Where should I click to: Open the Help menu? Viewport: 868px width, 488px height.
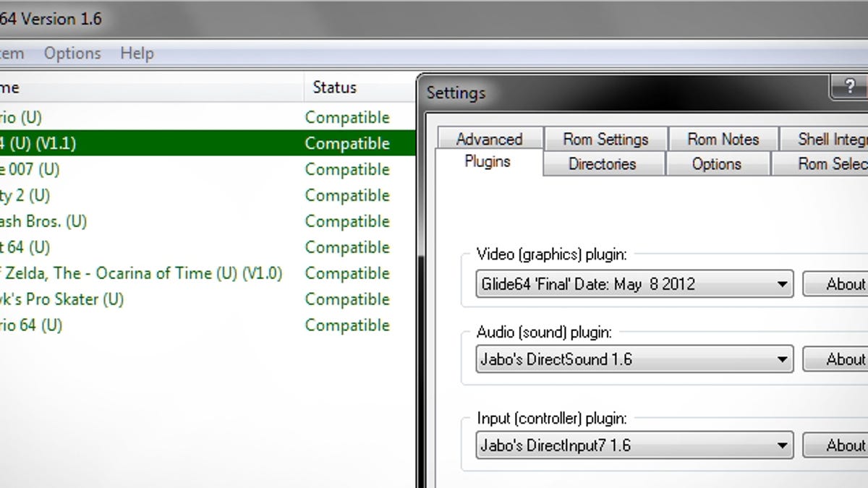pos(137,53)
